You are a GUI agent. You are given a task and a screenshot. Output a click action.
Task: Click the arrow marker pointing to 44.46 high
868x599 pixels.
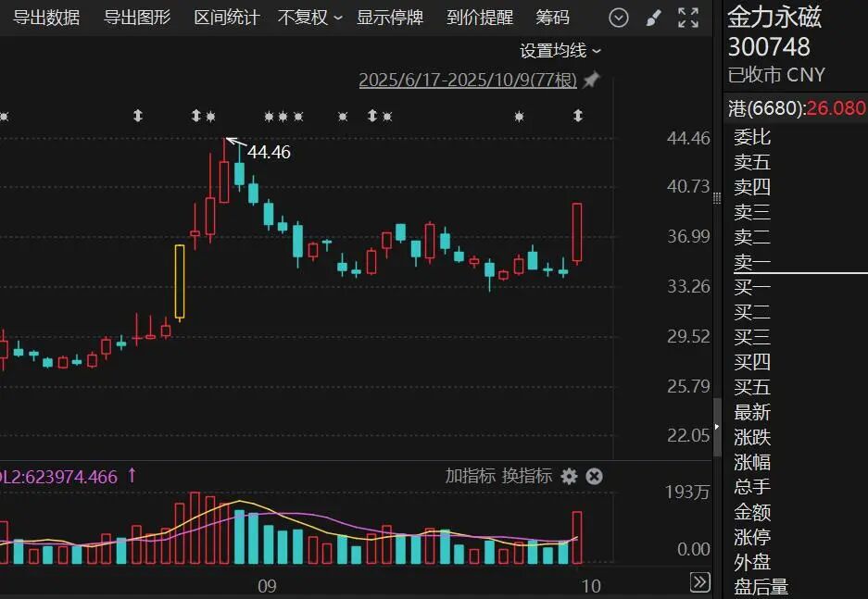233,142
